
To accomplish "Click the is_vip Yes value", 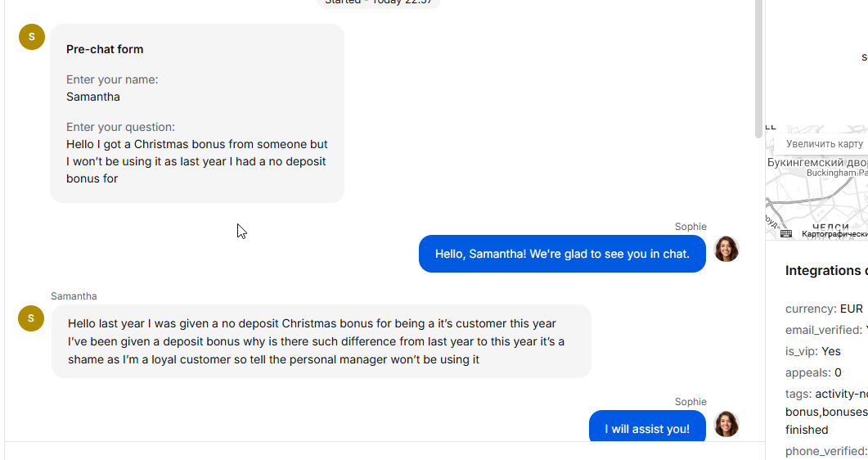I will pyautogui.click(x=830, y=351).
